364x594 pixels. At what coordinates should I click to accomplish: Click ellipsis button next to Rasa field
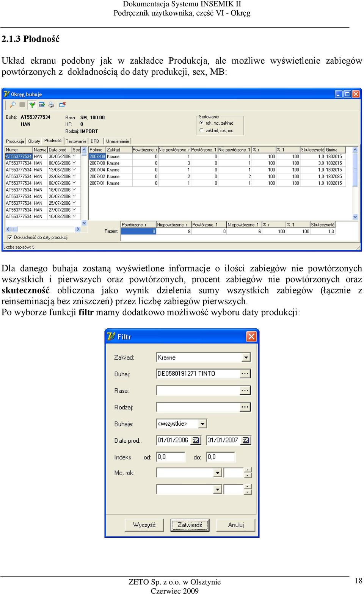(245, 390)
